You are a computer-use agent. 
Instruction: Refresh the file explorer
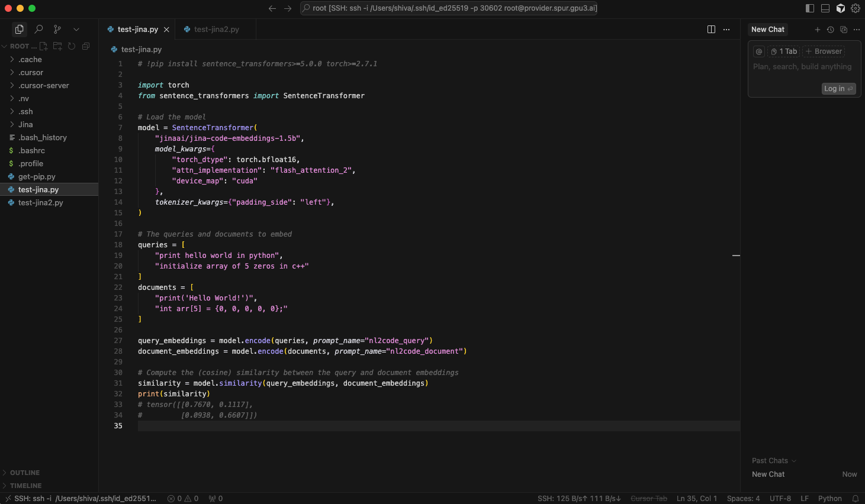click(72, 46)
